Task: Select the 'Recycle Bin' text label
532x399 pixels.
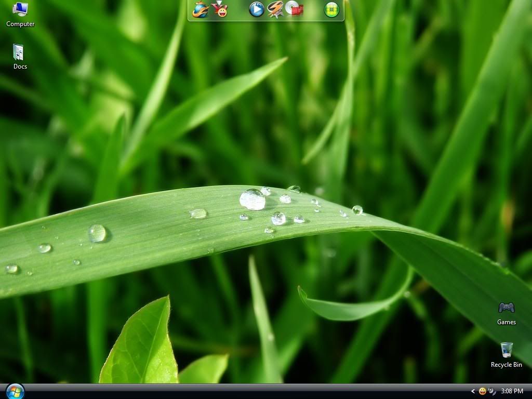Action: pos(507,365)
